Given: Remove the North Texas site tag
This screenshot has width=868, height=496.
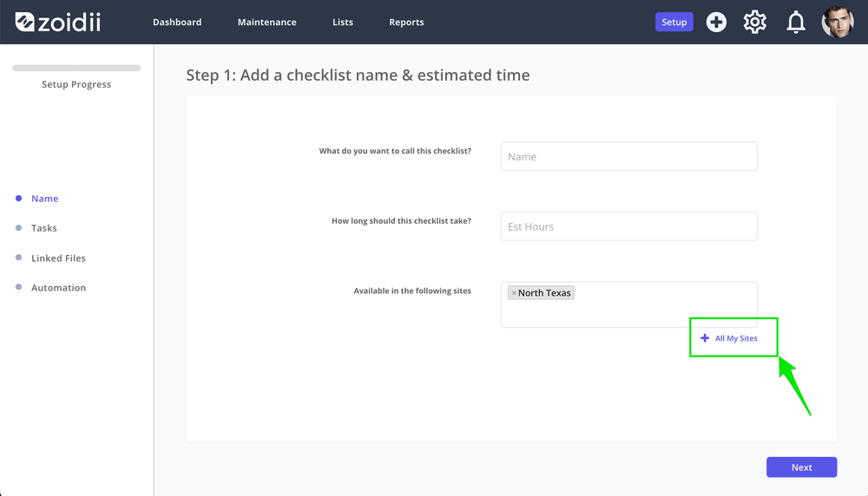Looking at the screenshot, I should [514, 293].
